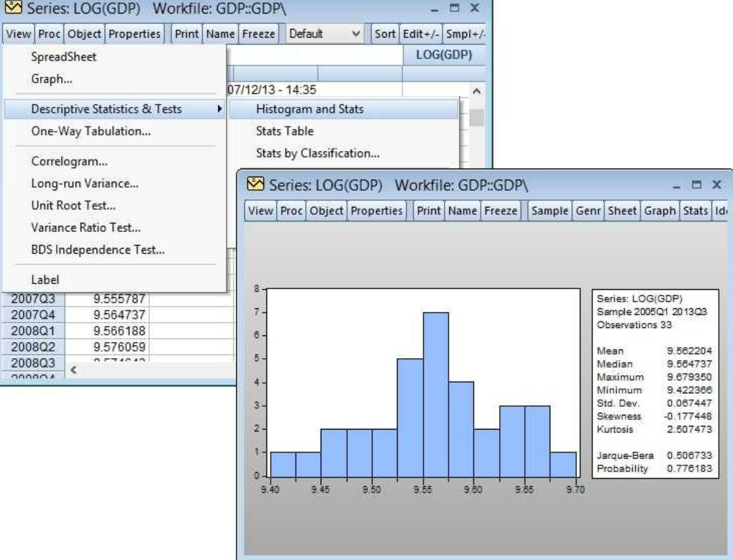This screenshot has height=560, width=733.
Task: Select the 2007Q3 row label
Action: click(x=33, y=299)
